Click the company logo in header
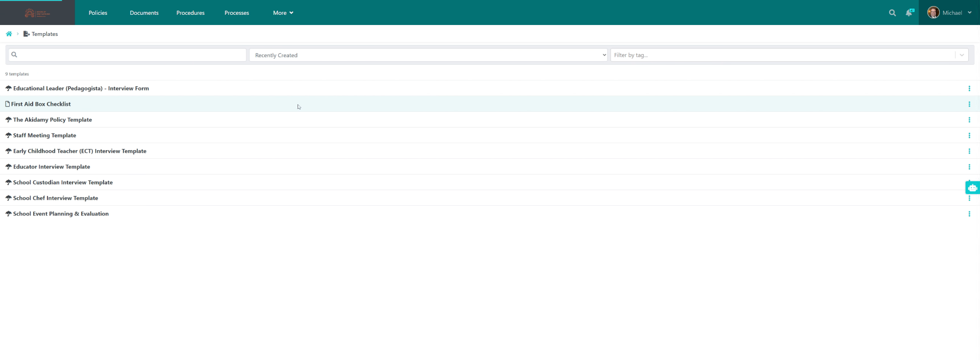 [37, 13]
